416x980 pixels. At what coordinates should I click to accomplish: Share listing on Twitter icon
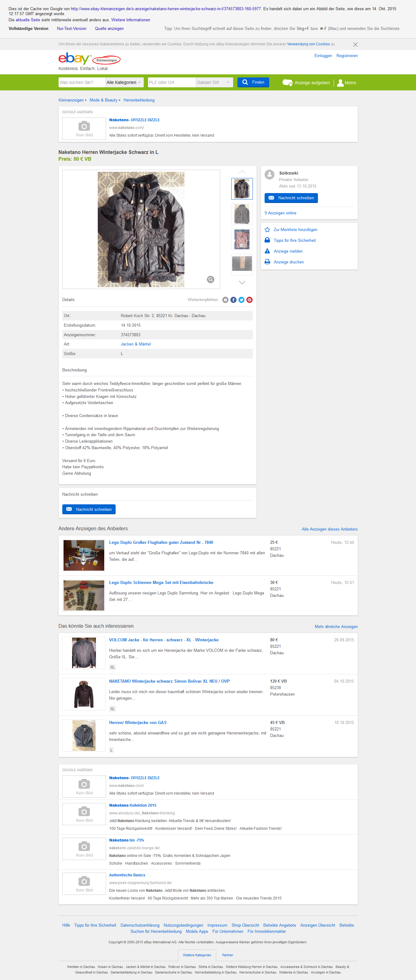pyautogui.click(x=241, y=300)
